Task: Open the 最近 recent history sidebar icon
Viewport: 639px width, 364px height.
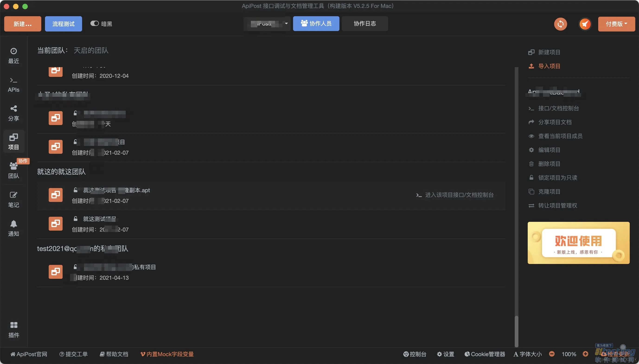Action: [x=13, y=56]
